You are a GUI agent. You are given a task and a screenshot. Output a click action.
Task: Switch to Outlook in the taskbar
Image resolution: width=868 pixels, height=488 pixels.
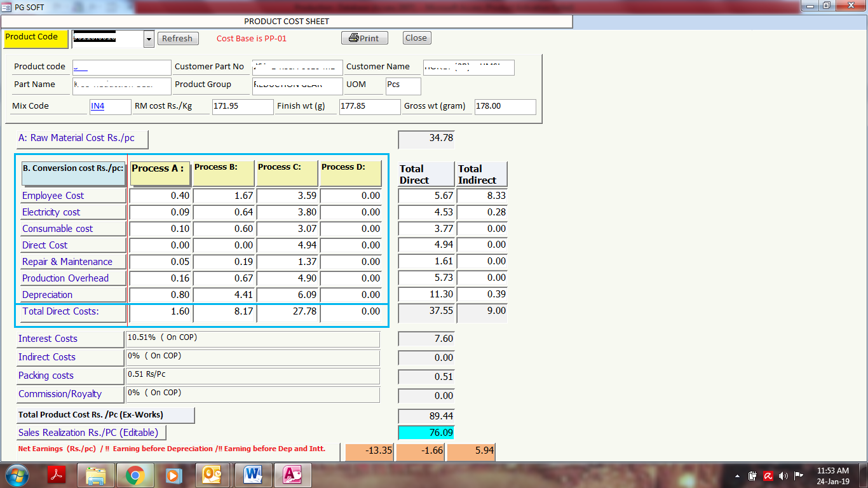point(212,475)
